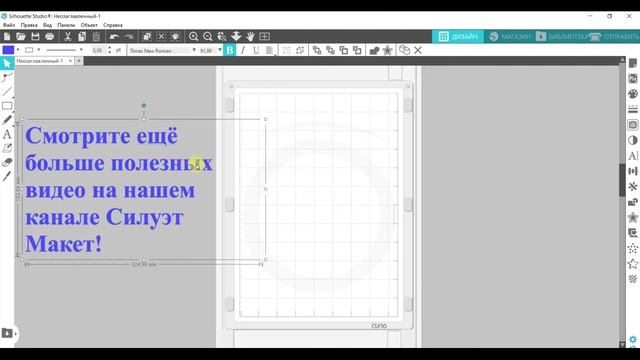Open a file with folder icon
This screenshot has width=640, height=360.
tap(21, 37)
